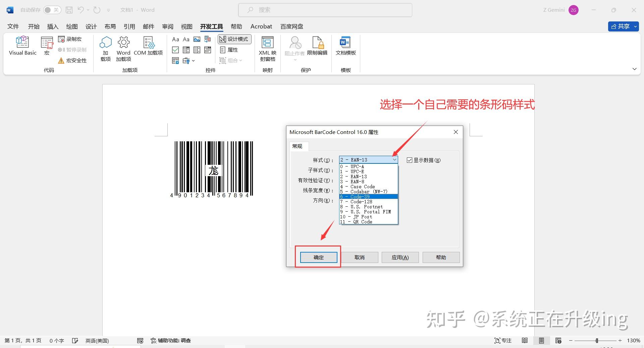
Task: Insert plain text content control (second Aa)
Action: (186, 39)
